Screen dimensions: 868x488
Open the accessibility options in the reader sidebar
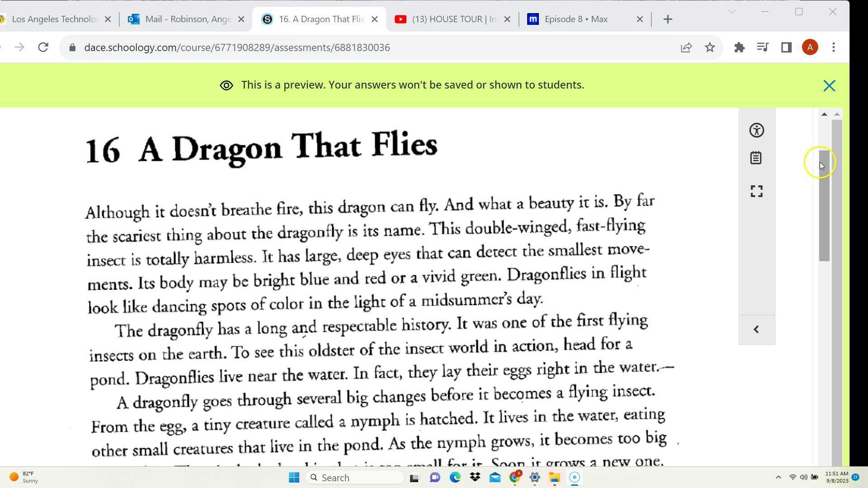(756, 130)
